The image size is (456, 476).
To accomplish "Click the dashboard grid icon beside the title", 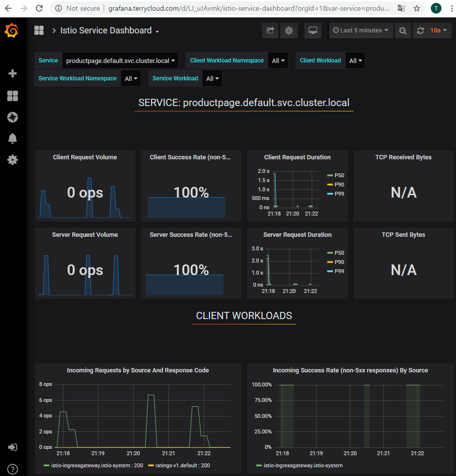I will (x=39, y=31).
